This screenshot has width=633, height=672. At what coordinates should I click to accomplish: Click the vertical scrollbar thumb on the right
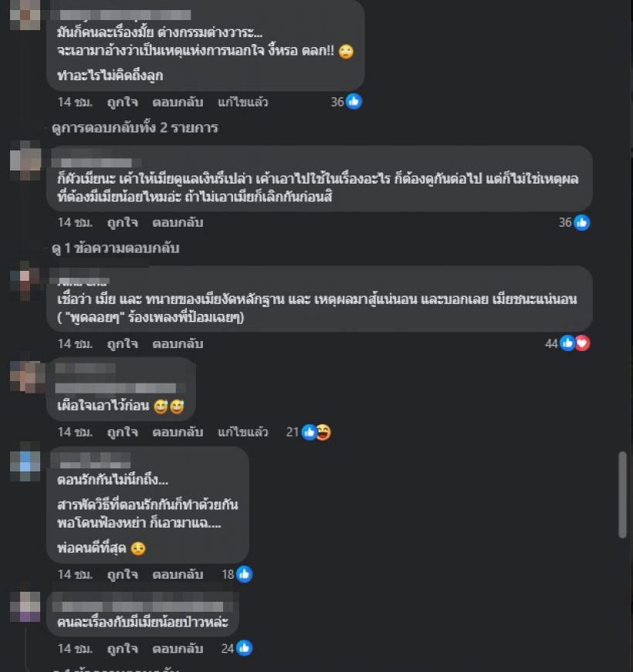(x=623, y=495)
